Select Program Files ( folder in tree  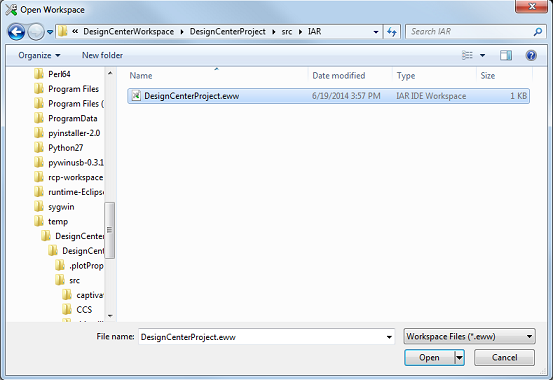tap(76, 104)
